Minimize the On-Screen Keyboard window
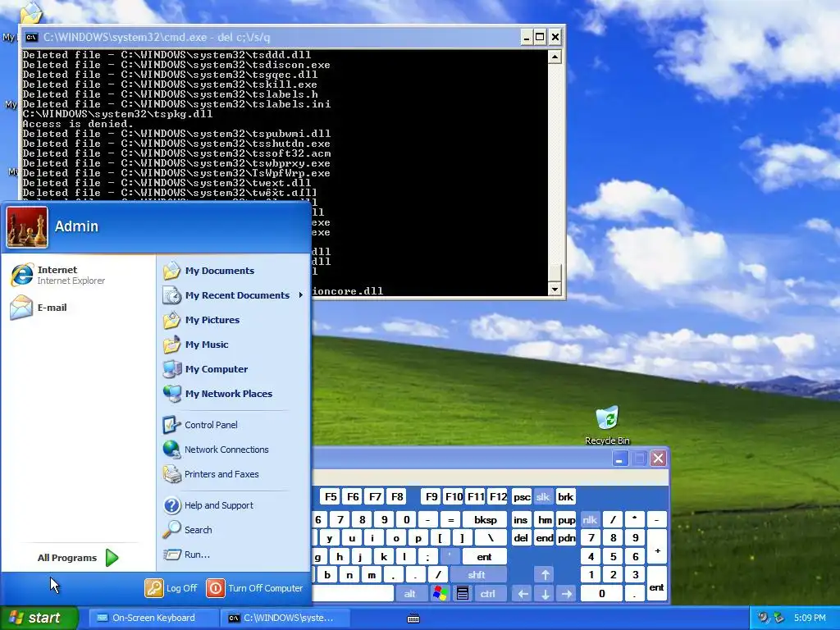The image size is (840, 630). pos(620,459)
